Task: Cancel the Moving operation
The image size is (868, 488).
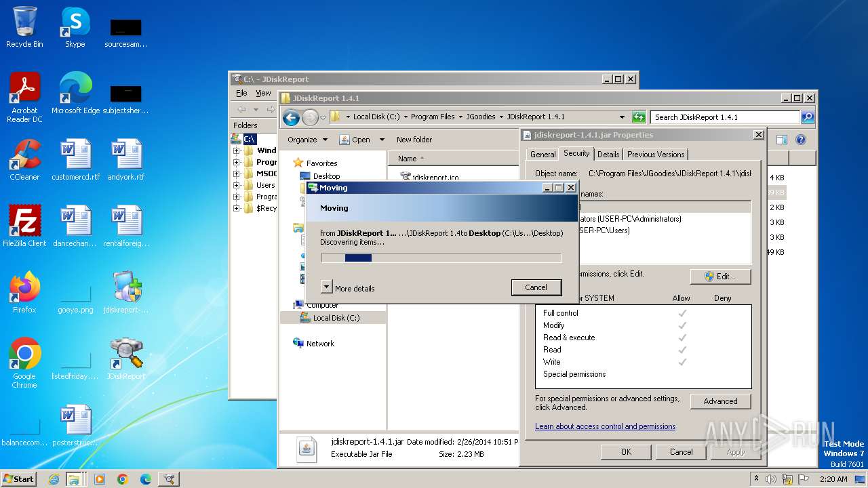Action: (536, 287)
